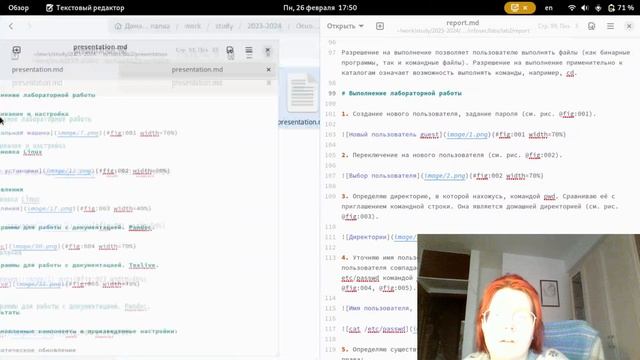Switch to the right presentation.md tab
This screenshot has height=360, width=640.
pos(197,69)
